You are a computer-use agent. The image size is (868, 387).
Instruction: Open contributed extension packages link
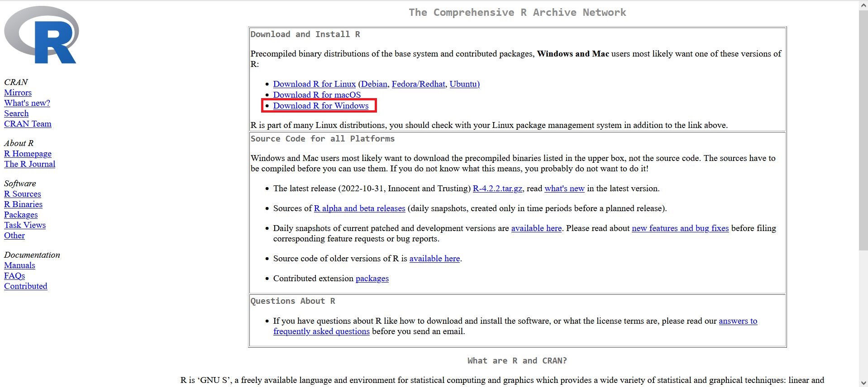(372, 278)
